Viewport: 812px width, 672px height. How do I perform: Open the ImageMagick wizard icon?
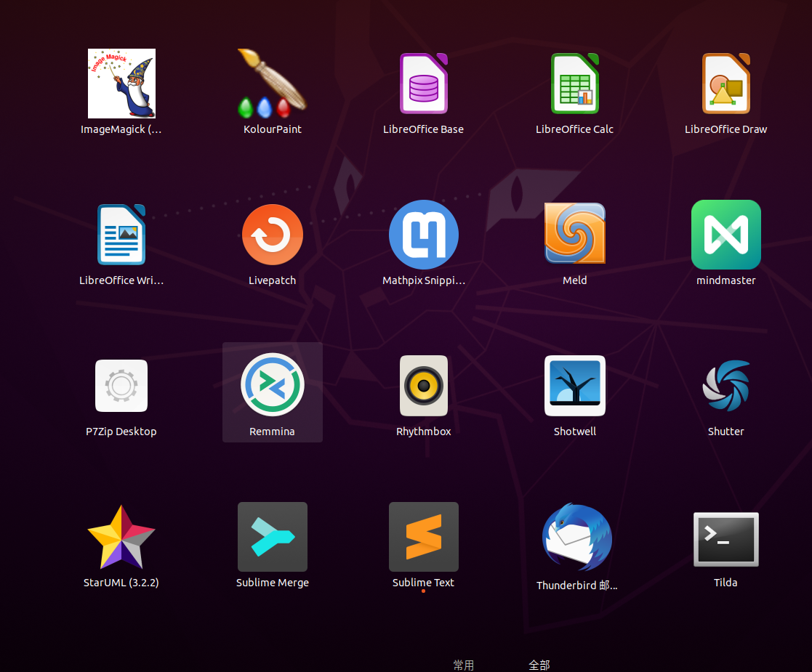(121, 84)
